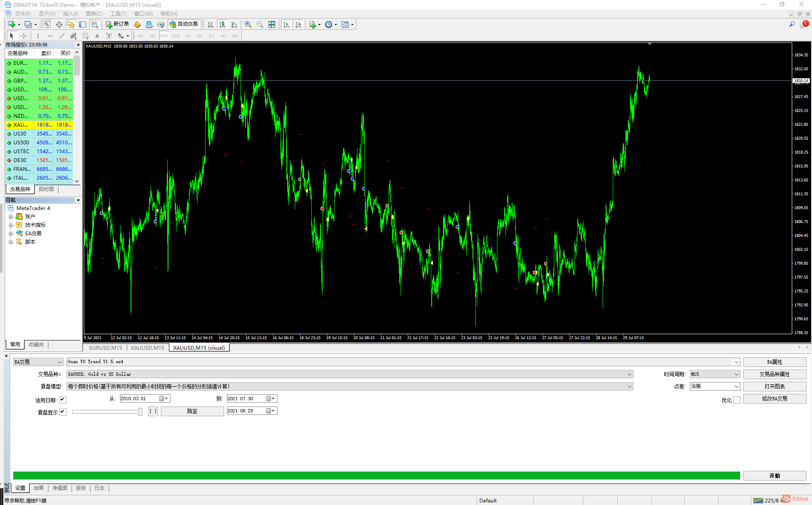Open the Profiles toolbar icon
The height and width of the screenshot is (505, 812).
point(28,24)
